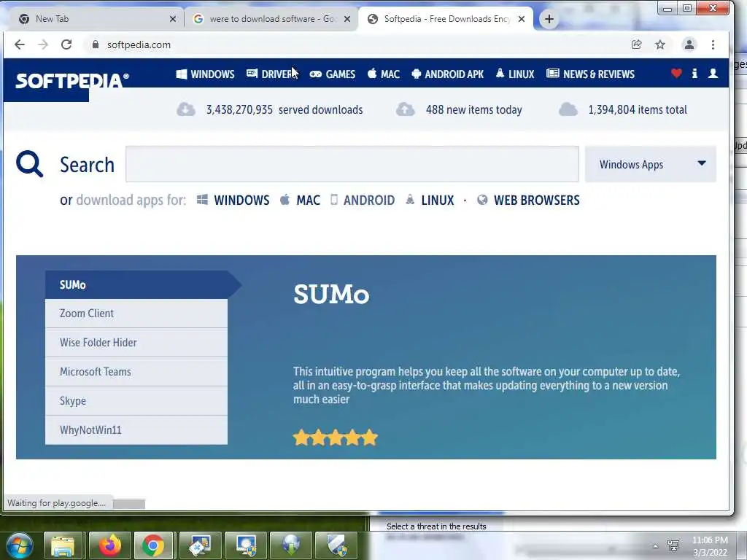747x560 pixels.
Task: Open Firefox from the taskbar
Action: tap(109, 545)
